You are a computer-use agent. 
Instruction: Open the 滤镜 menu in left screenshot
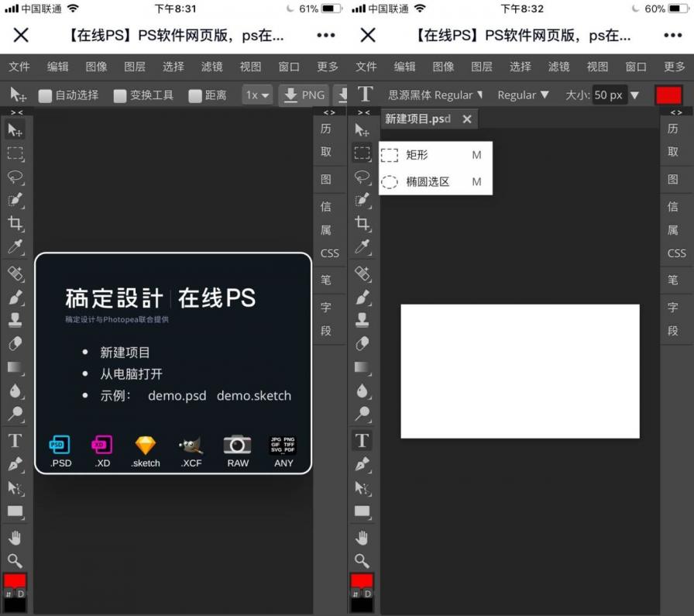coord(211,67)
